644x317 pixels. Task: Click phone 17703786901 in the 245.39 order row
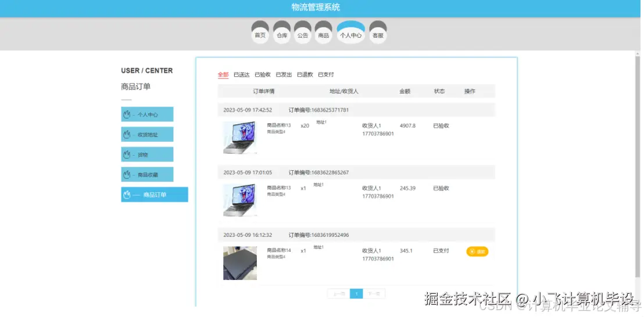pyautogui.click(x=378, y=196)
